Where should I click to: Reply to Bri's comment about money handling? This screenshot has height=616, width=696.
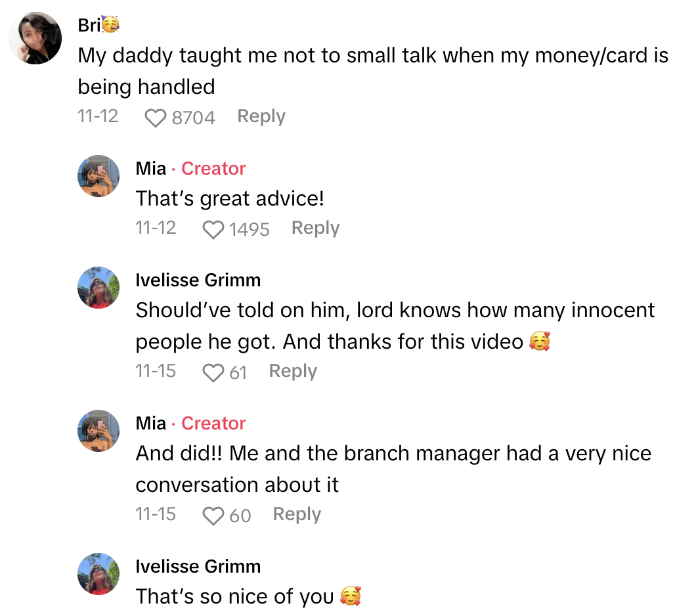[x=261, y=116]
